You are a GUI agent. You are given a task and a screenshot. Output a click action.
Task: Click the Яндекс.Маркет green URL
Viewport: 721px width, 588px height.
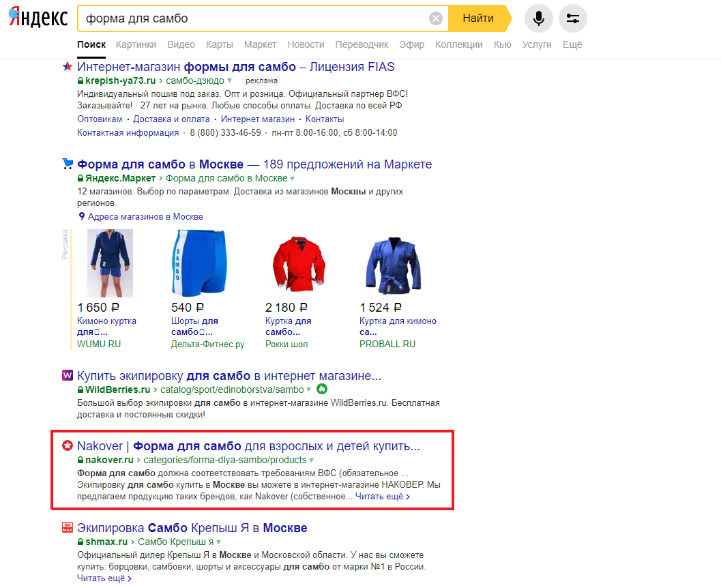tap(121, 178)
